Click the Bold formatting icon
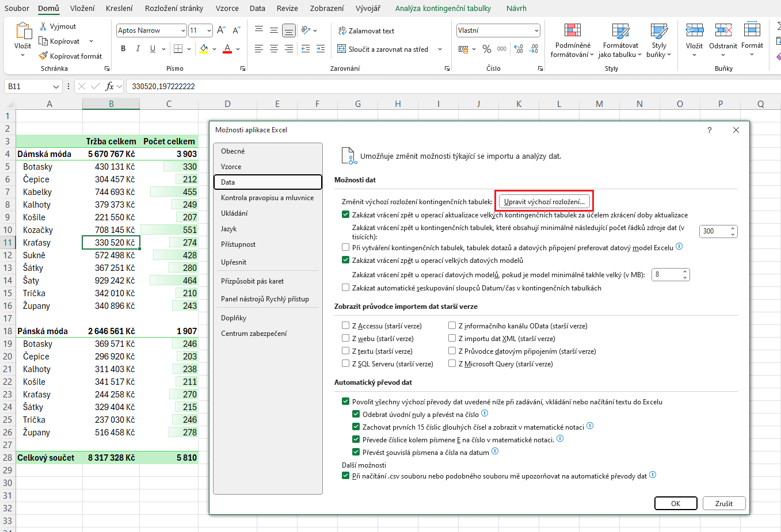The width and height of the screenshot is (781, 532). tap(123, 49)
